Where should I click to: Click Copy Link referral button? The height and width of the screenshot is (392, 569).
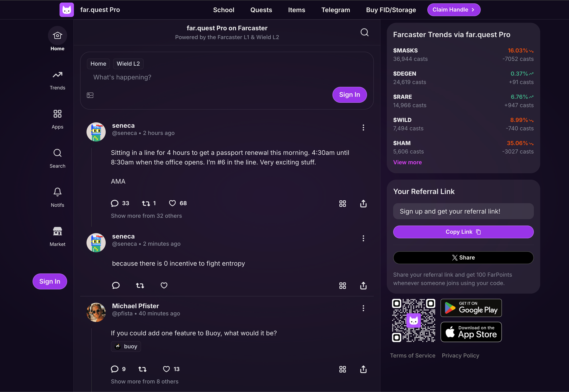pos(463,231)
